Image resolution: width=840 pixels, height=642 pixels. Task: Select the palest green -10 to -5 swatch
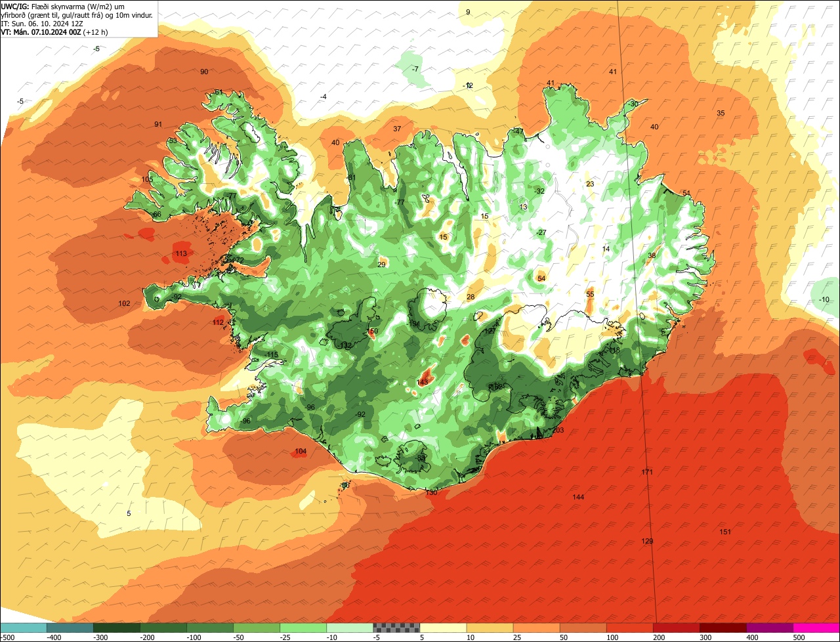coord(349,627)
